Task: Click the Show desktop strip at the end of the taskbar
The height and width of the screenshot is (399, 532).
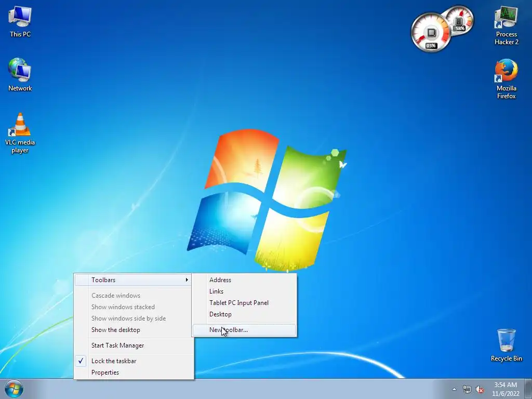Action: click(x=528, y=389)
